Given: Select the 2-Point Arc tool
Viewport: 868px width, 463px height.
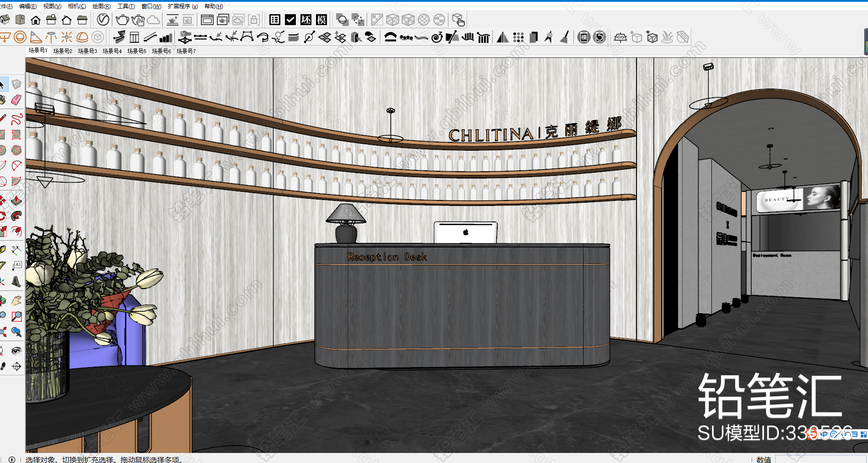Looking at the screenshot, I should pyautogui.click(x=16, y=165).
